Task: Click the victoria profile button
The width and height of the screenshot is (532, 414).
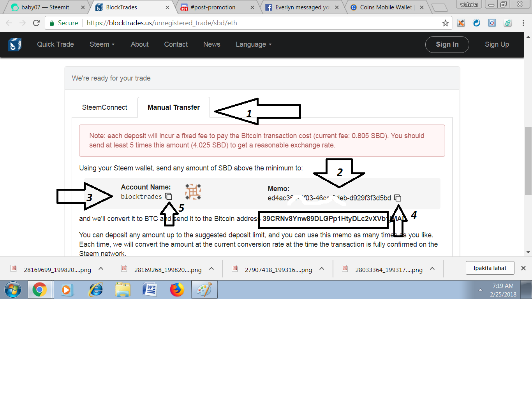Action: click(469, 4)
